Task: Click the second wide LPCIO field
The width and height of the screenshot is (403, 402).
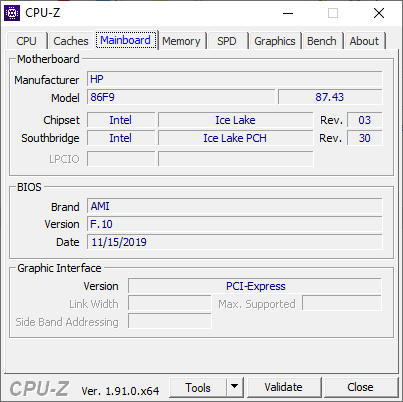Action: [x=236, y=159]
